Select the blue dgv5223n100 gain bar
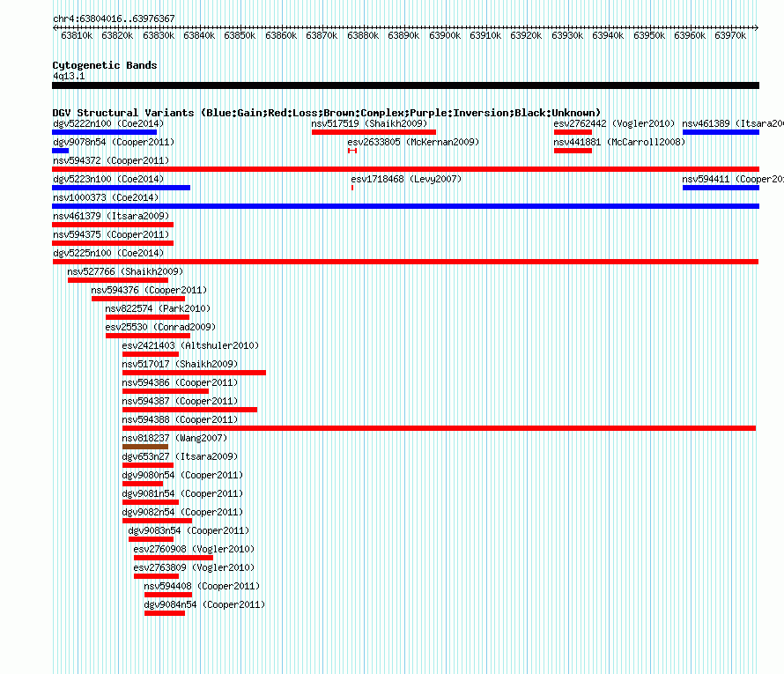The image size is (784, 674). pyautogui.click(x=121, y=188)
